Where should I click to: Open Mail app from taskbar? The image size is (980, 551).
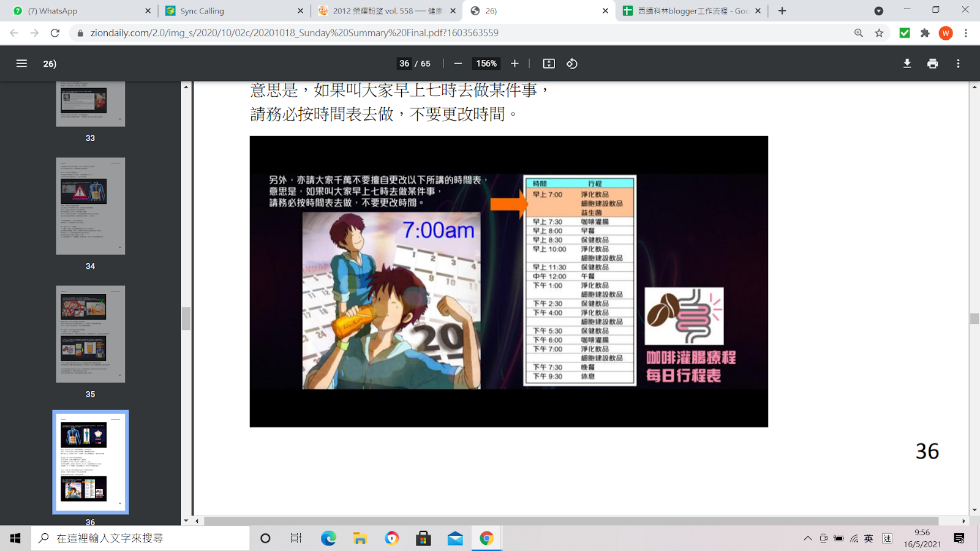pos(455,538)
